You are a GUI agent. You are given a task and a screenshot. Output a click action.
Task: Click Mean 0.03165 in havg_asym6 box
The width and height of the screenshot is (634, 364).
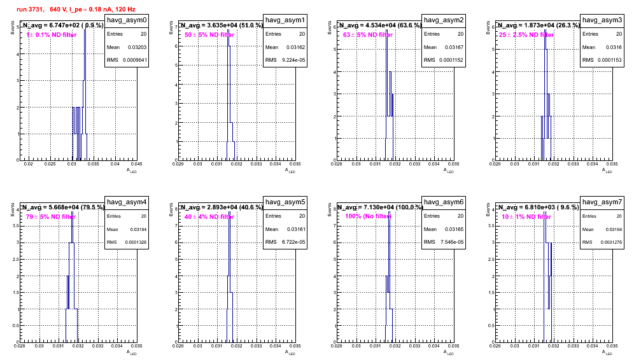coord(444,229)
